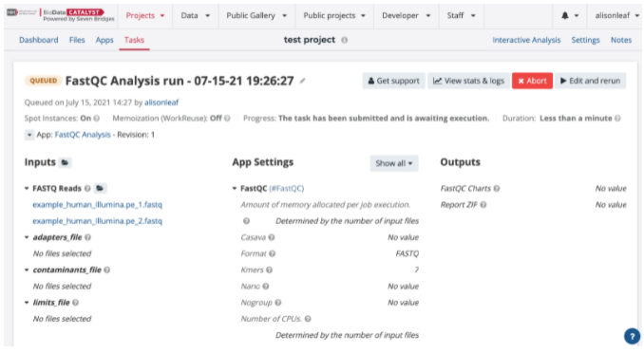Click the FASTQ Reads info icon
The image size is (644, 353).
point(87,189)
